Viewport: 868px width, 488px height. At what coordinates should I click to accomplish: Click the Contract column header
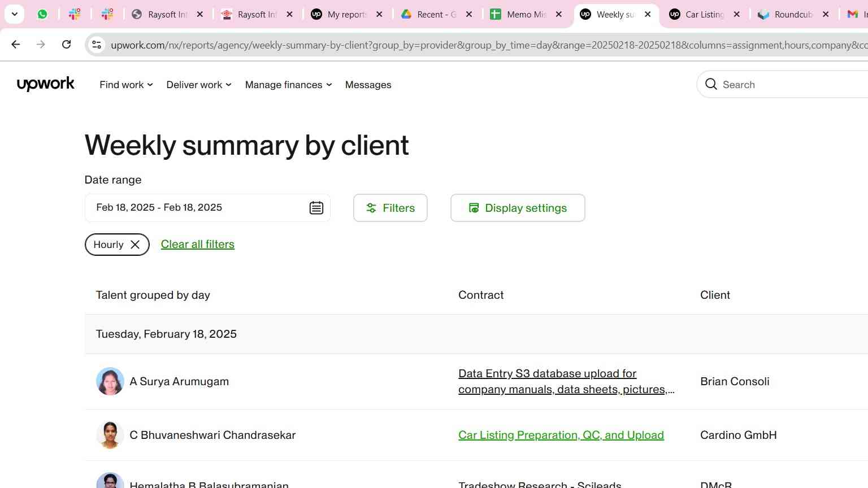(481, 295)
